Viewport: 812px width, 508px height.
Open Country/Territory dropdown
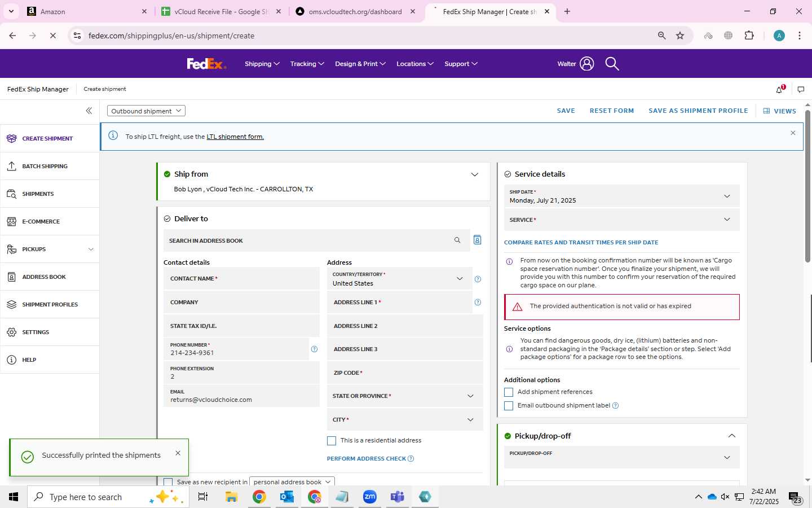tap(399, 279)
